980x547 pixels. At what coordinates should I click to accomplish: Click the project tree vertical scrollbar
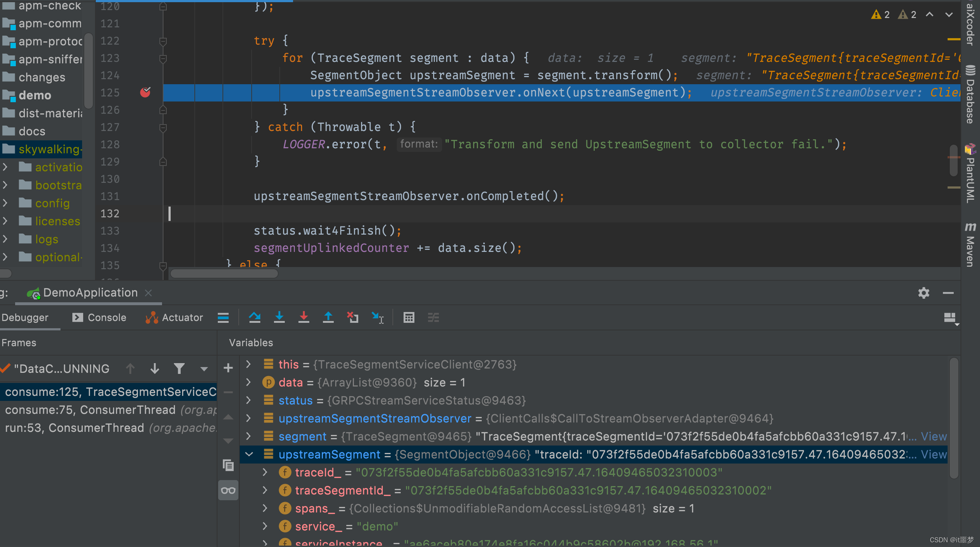point(88,71)
